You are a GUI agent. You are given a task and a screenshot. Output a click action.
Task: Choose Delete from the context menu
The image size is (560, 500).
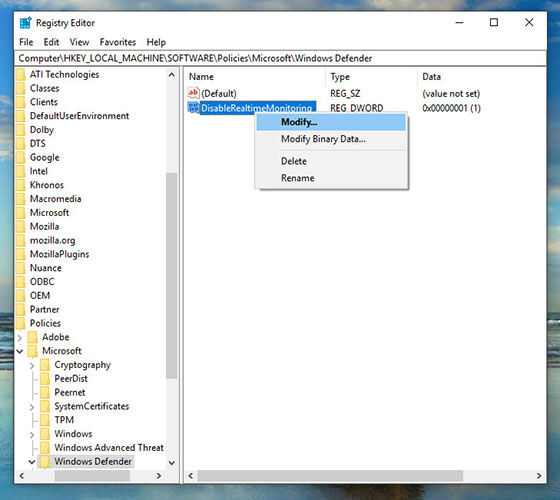point(331,161)
